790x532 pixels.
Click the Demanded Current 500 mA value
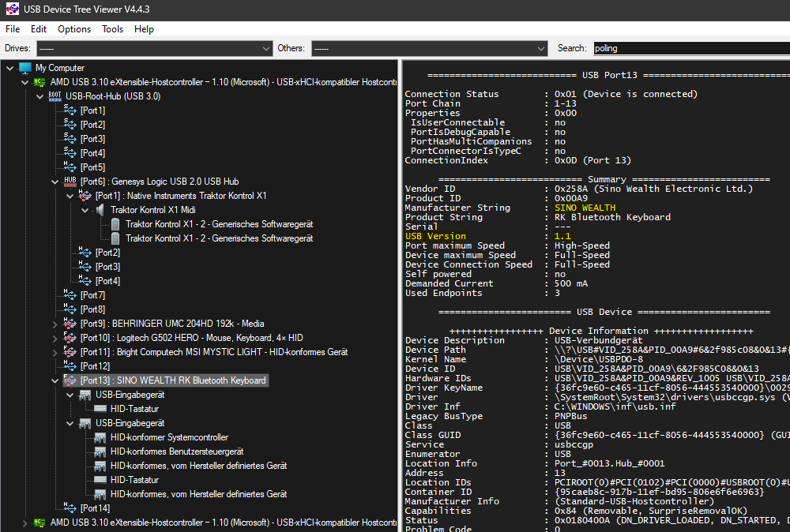pos(571,284)
